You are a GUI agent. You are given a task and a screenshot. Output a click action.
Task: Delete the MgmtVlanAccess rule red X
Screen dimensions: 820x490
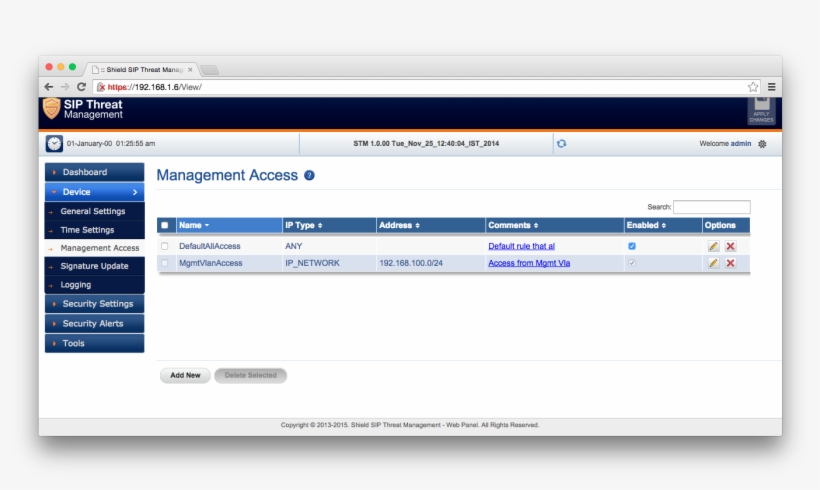pyautogui.click(x=730, y=263)
